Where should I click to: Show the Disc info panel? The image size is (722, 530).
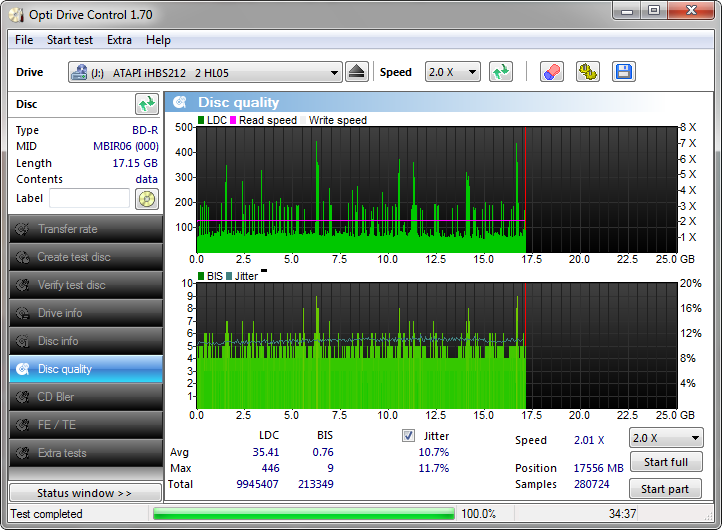(x=86, y=341)
